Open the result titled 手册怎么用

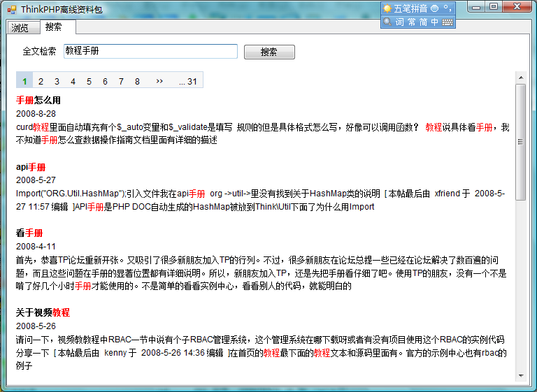pyautogui.click(x=38, y=101)
